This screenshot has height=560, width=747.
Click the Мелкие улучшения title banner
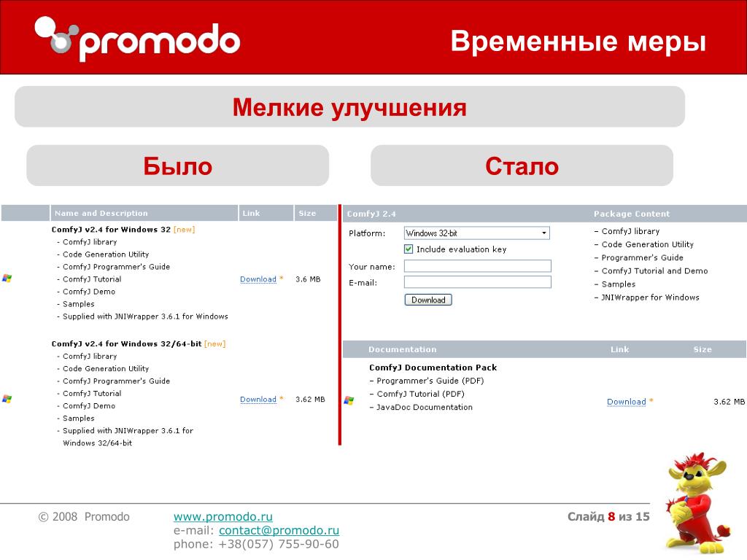click(x=349, y=106)
